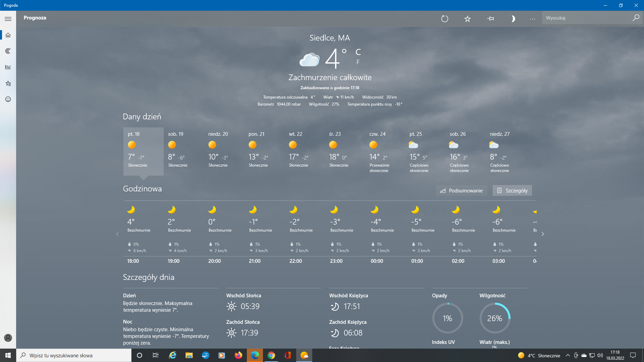This screenshot has height=362, width=644.
Task: Refresh the weather forecast
Action: coord(445,19)
